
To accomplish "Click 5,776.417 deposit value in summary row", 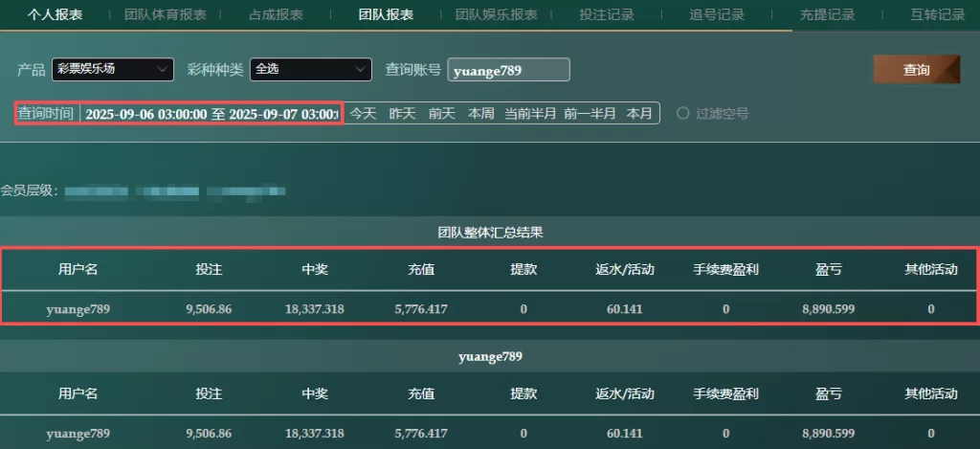I will click(421, 309).
